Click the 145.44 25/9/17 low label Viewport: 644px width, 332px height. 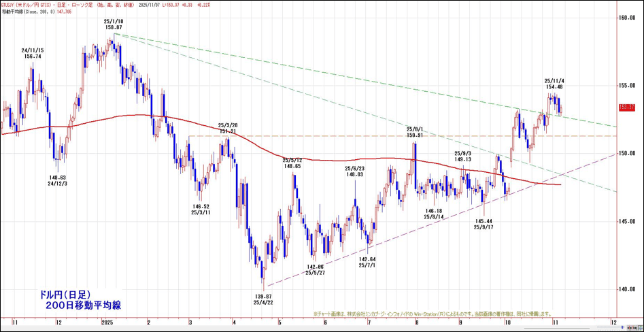[x=484, y=225]
